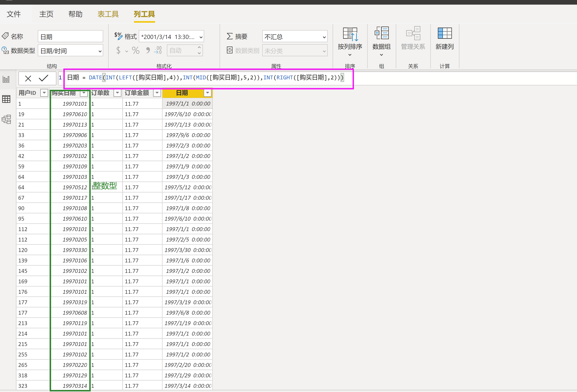Click user ID cell 323
Screen dimensions: 577x392
click(33, 386)
